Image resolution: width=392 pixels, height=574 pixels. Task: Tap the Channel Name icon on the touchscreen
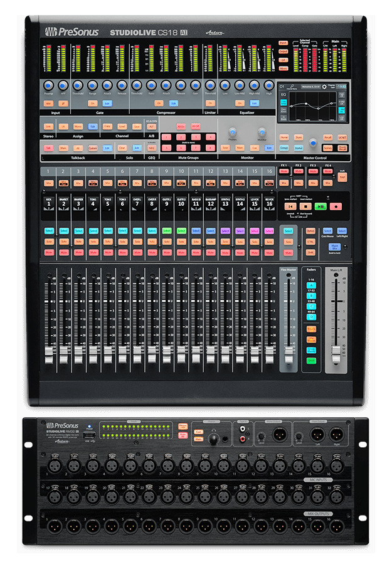[x=292, y=87]
